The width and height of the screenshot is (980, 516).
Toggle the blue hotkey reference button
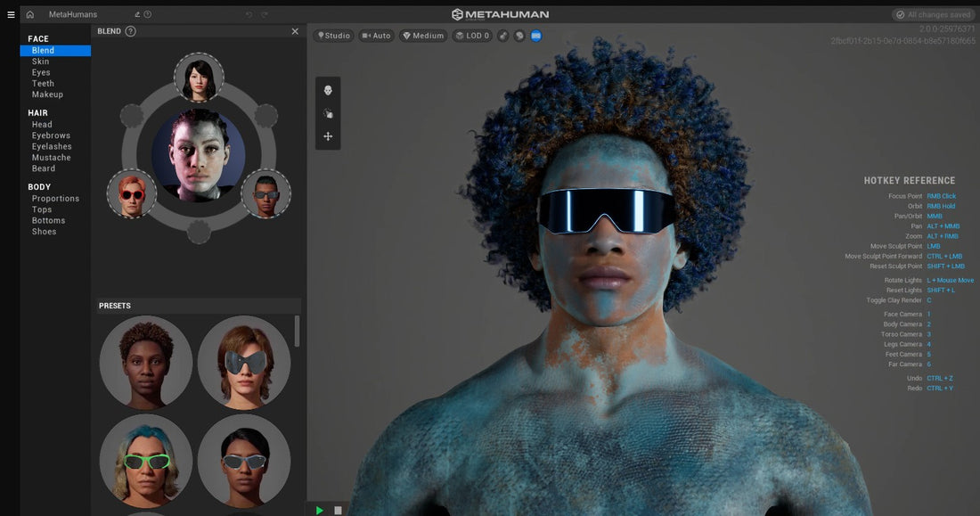click(x=536, y=36)
